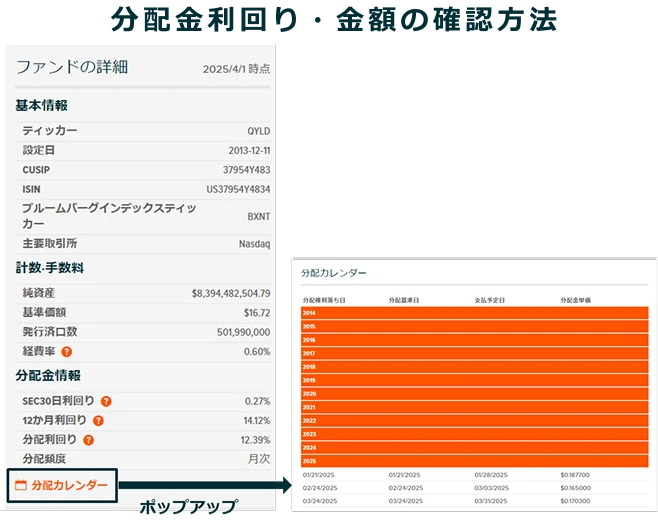Image resolution: width=658 pixels, height=530 pixels.
Task: Expand the 2018 year row
Action: click(475, 367)
